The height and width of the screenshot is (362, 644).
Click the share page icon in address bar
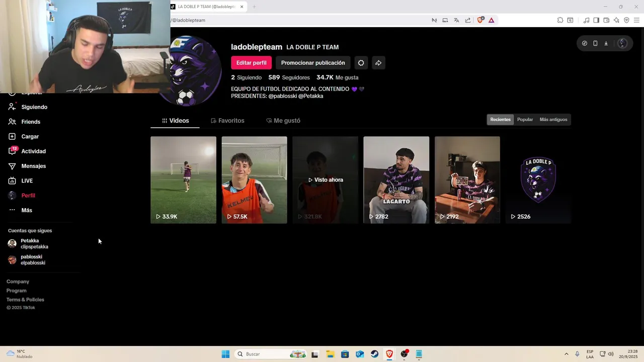(x=468, y=20)
